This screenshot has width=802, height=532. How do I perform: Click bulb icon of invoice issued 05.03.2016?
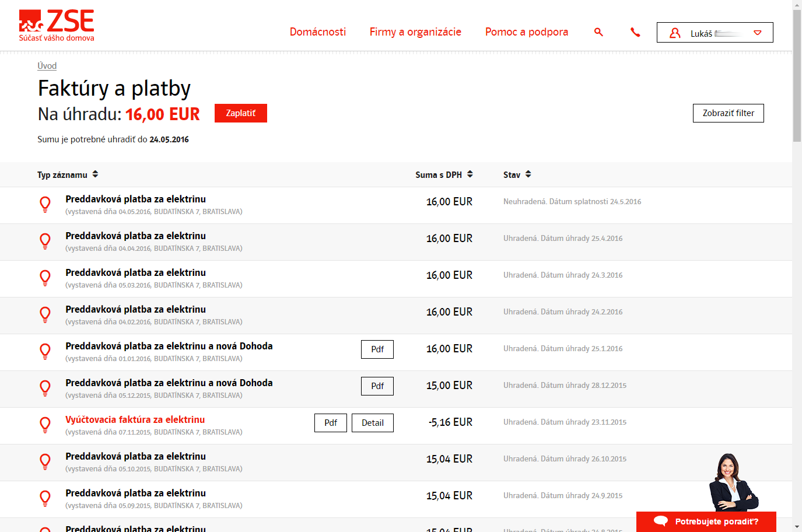click(45, 278)
